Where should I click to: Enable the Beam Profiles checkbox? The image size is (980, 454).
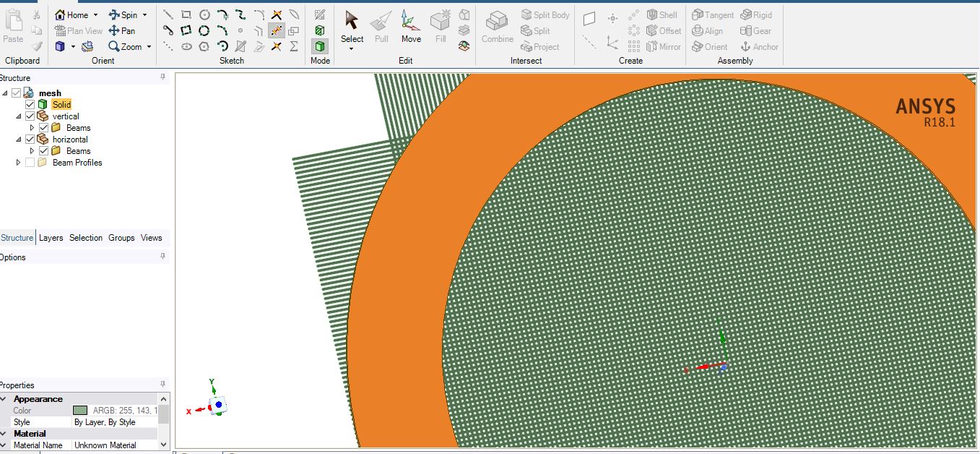[30, 163]
